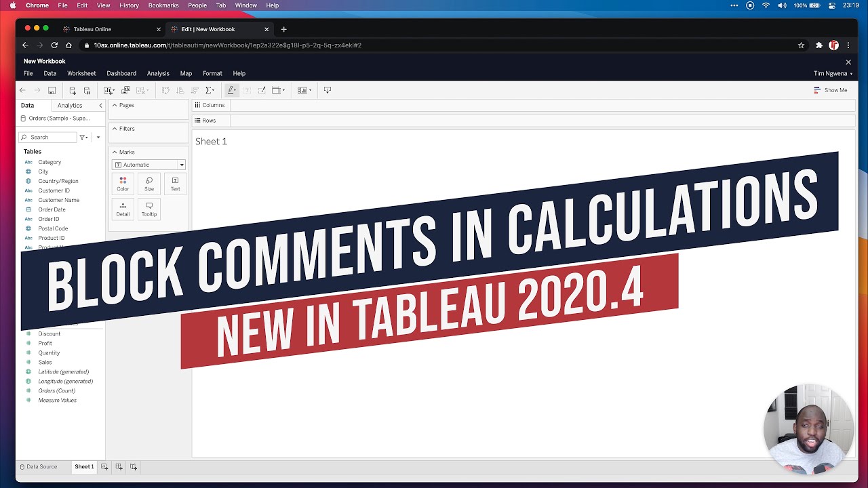Open Show/Hide Cards dropdown
Screen dimensions: 868x488
(304, 90)
